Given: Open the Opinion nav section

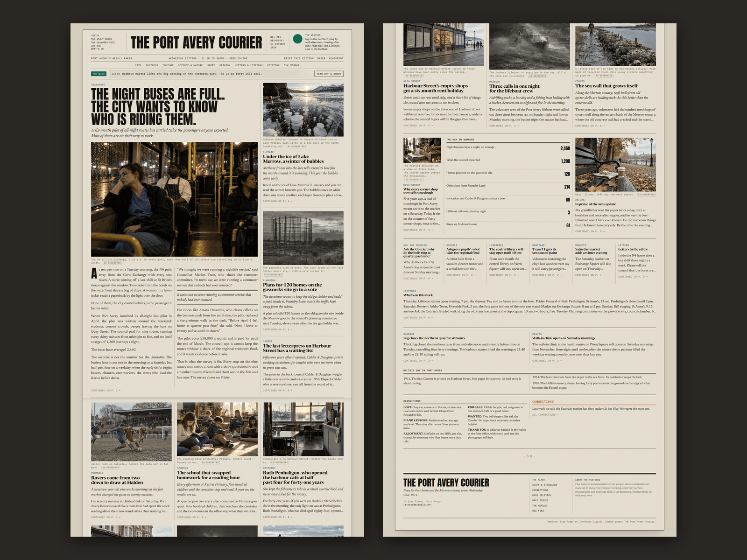Looking at the screenshot, I should point(225,65).
